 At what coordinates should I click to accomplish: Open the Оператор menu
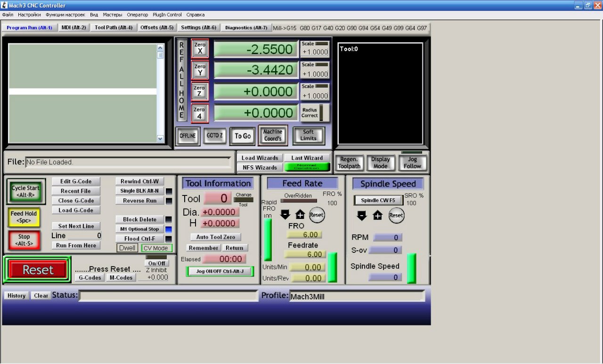pos(137,15)
